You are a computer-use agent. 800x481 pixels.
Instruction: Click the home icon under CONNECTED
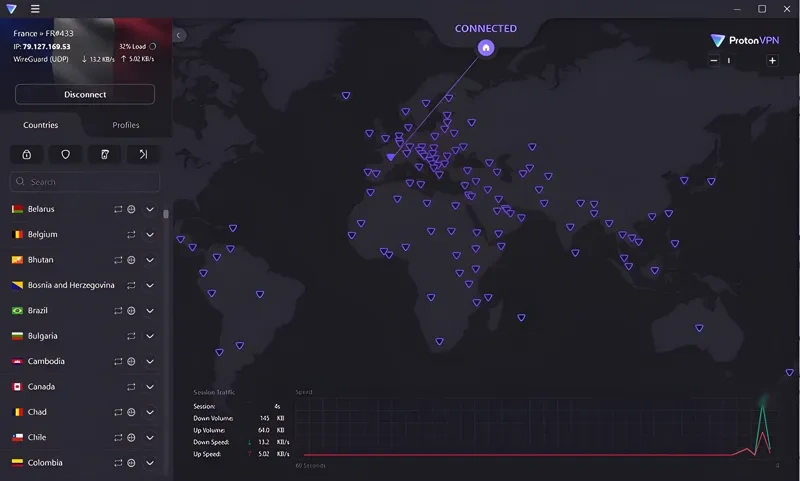click(486, 47)
